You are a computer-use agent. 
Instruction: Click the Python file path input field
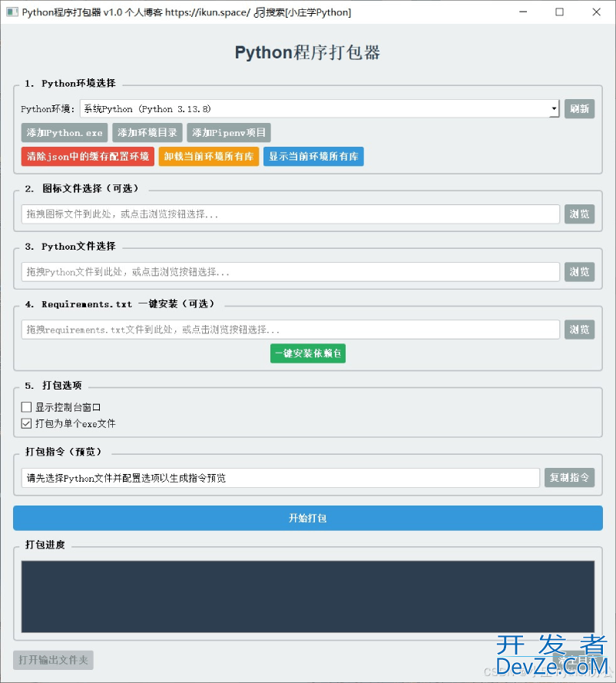290,272
